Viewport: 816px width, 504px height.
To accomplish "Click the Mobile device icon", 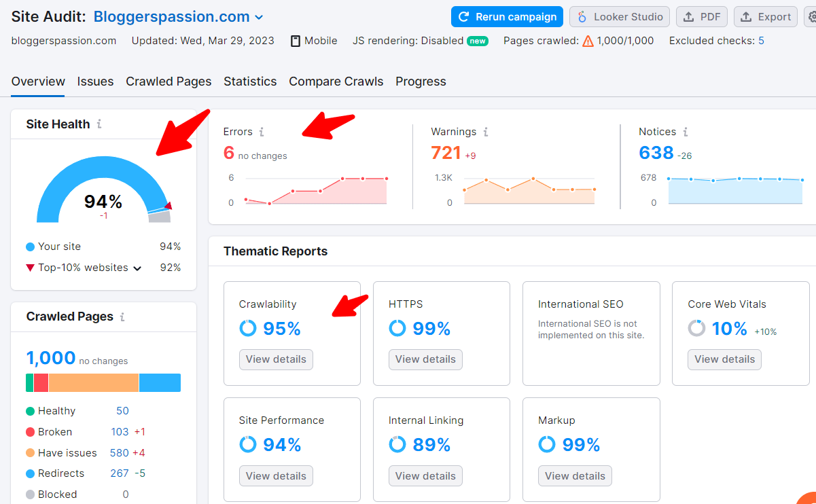I will click(x=295, y=41).
